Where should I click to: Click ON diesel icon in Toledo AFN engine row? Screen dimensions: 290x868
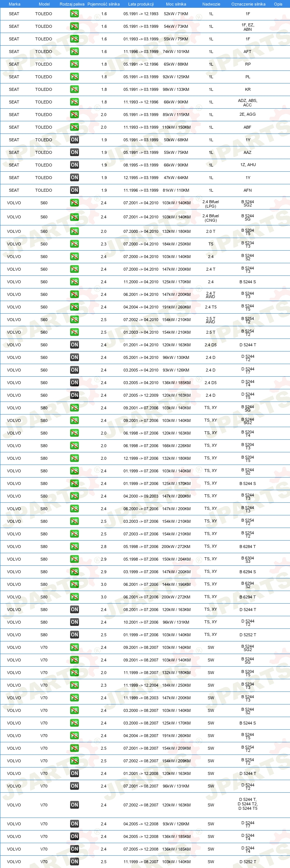coord(75,190)
